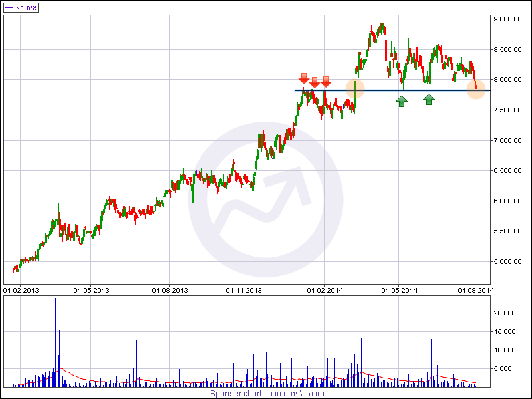532x399 pixels.
Task: Select the 9,000.00 price axis label
Action: (x=507, y=19)
